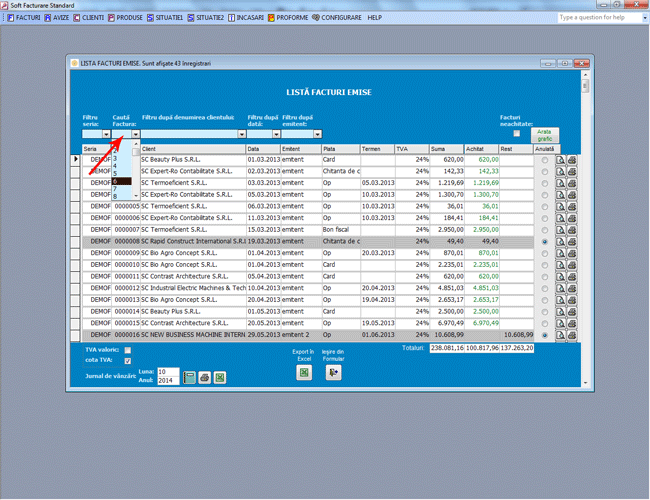Preview invoice dated 03.03.2013
Viewport: 650px width, 500px height.
pos(560,183)
